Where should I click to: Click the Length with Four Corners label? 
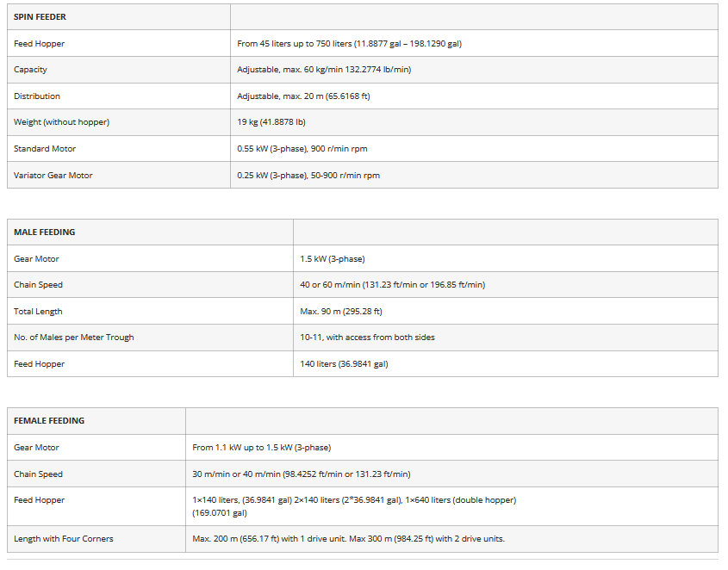pyautogui.click(x=64, y=539)
